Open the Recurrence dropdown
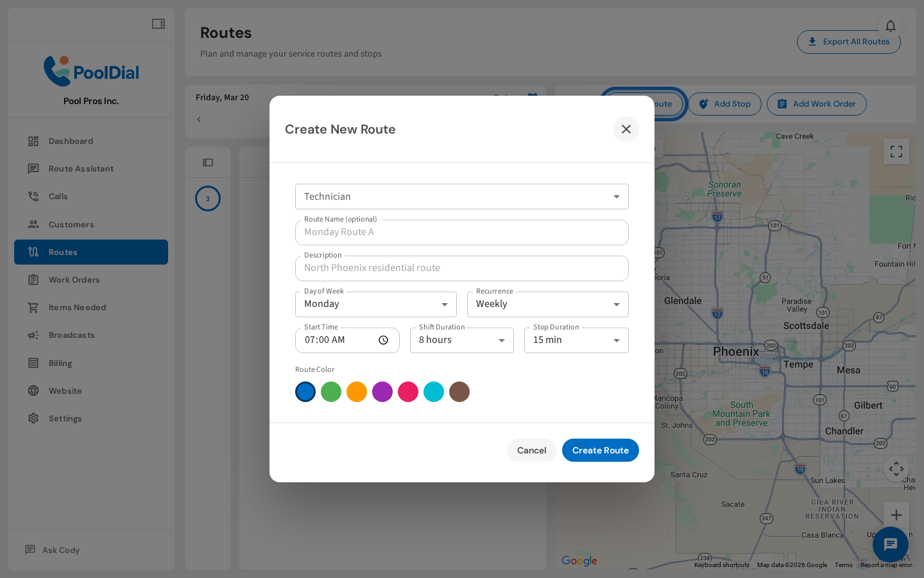The height and width of the screenshot is (578, 924). [616, 304]
